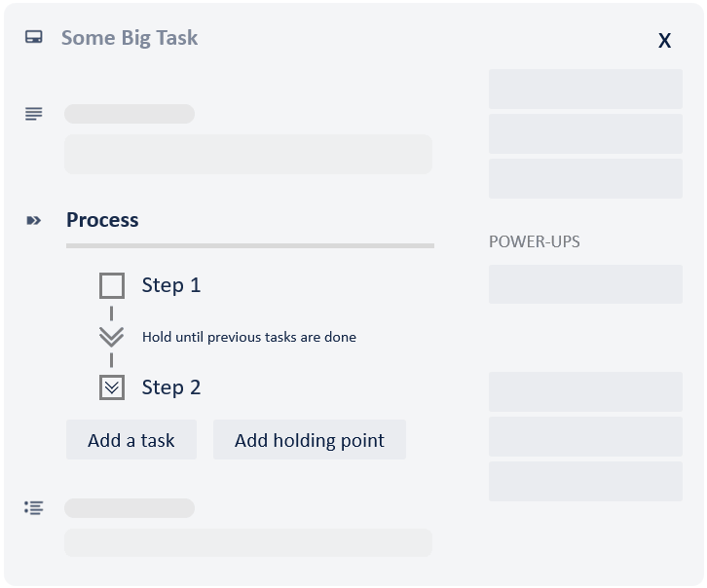Click the description lines icon
This screenshot has height=588, width=707.
34,114
